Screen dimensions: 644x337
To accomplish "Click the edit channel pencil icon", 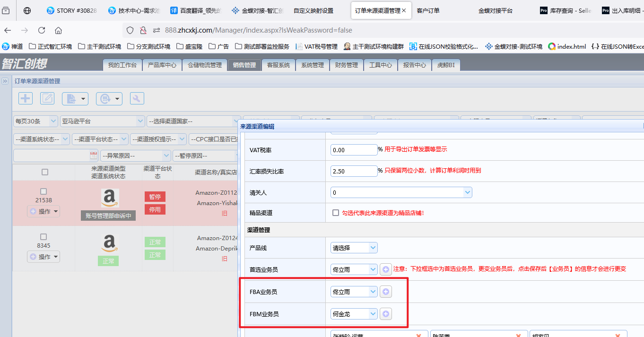I will pos(47,98).
